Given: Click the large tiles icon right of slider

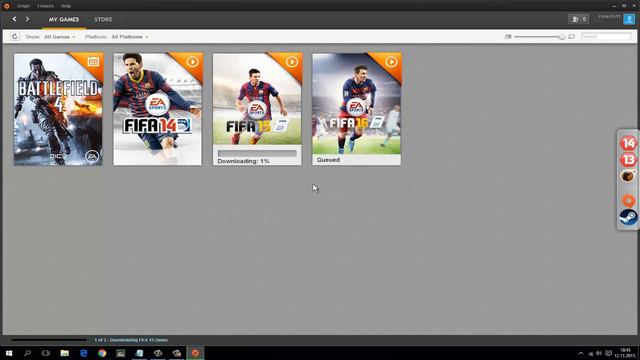Looking at the screenshot, I should tap(571, 36).
